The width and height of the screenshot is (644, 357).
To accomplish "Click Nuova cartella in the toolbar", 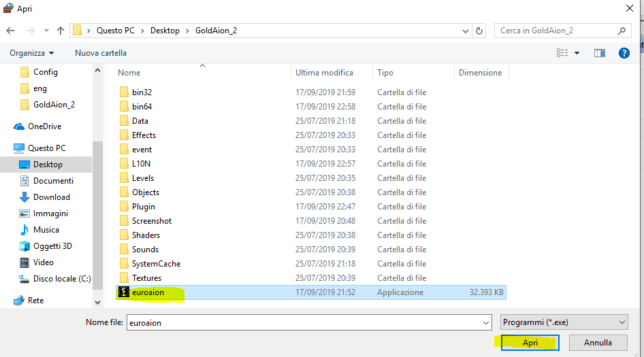I will [101, 53].
